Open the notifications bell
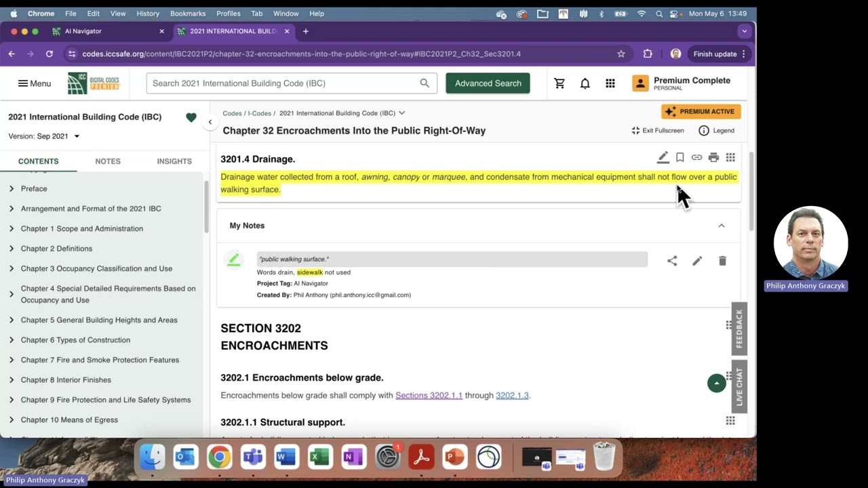The image size is (868, 488). point(585,83)
